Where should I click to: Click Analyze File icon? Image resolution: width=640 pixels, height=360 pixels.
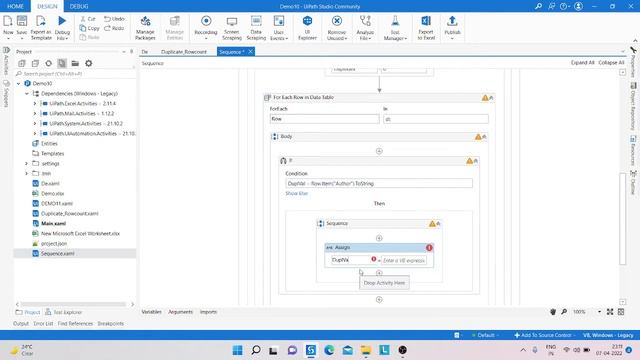[x=365, y=21]
